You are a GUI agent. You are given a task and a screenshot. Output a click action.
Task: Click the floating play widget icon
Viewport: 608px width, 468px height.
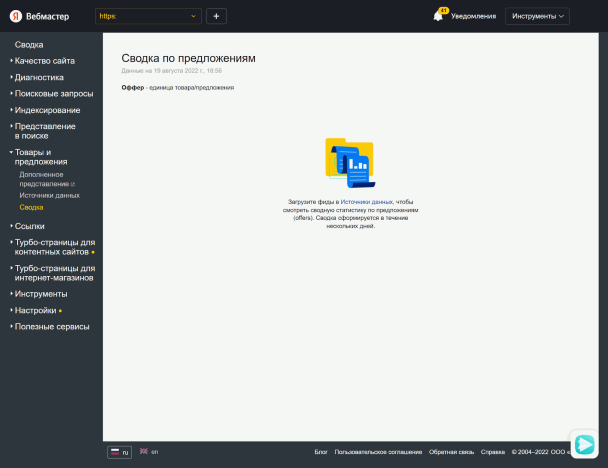(583, 444)
